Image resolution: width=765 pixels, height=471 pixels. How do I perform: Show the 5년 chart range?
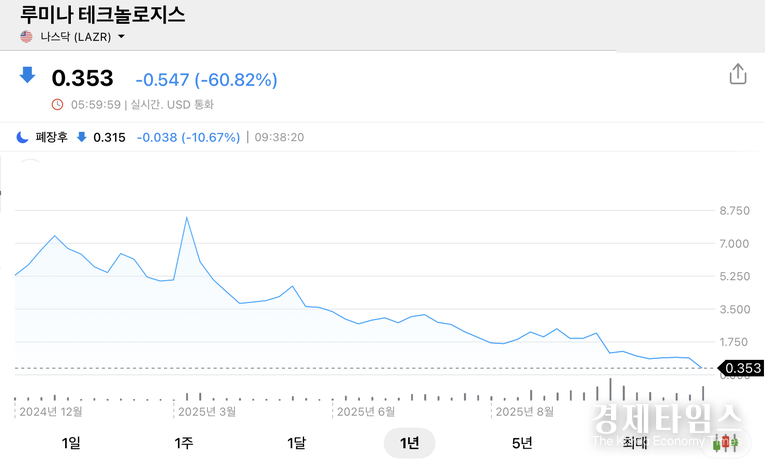522,443
